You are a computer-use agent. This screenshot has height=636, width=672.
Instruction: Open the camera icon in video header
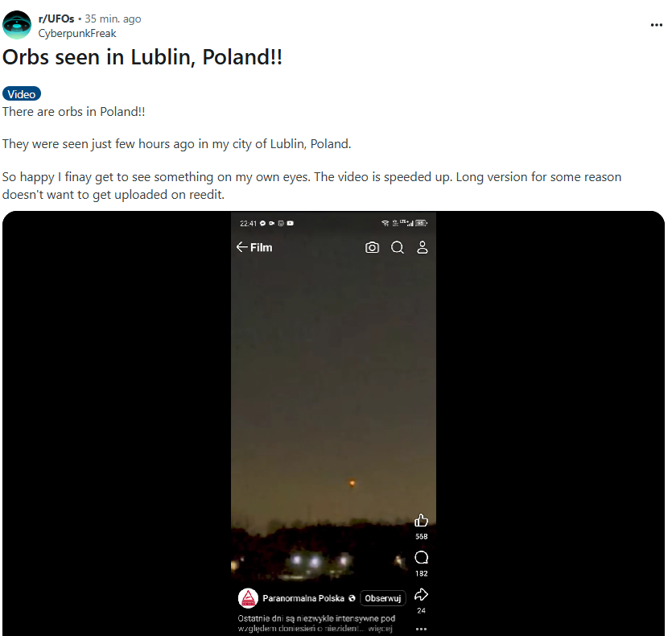click(x=372, y=247)
